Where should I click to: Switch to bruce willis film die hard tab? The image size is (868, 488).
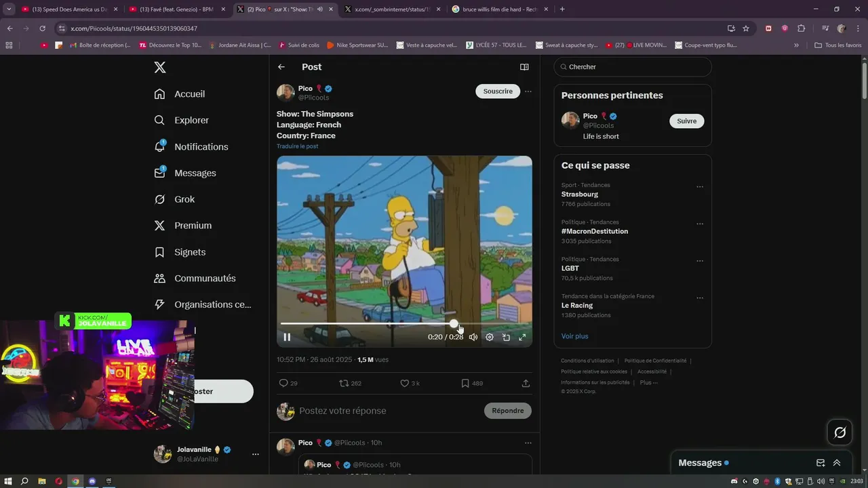pos(500,9)
